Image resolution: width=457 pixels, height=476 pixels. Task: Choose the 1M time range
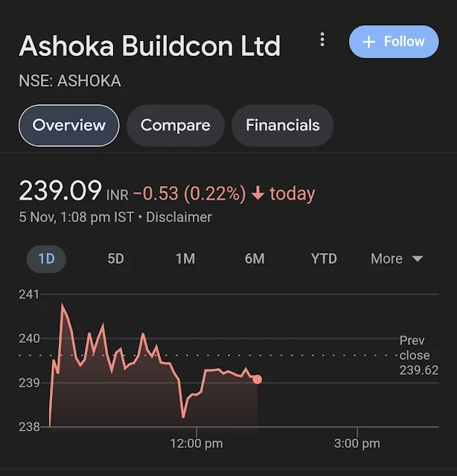(x=185, y=258)
